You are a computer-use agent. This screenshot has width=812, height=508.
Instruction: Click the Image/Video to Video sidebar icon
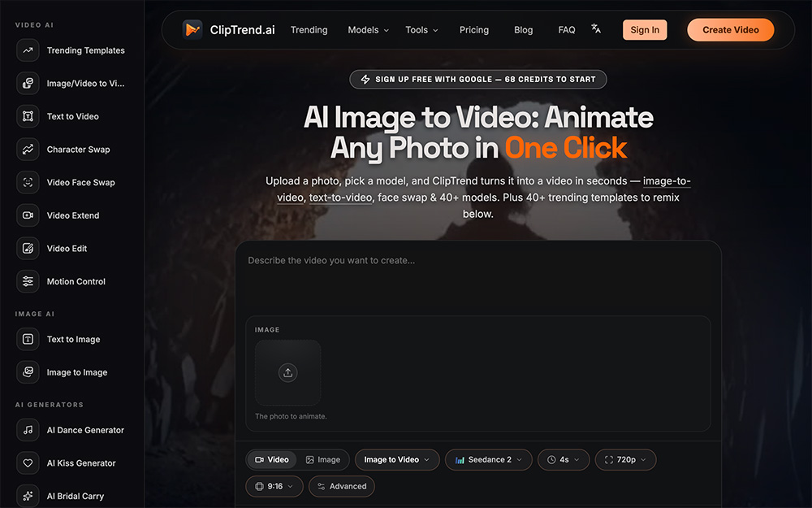[28, 84]
